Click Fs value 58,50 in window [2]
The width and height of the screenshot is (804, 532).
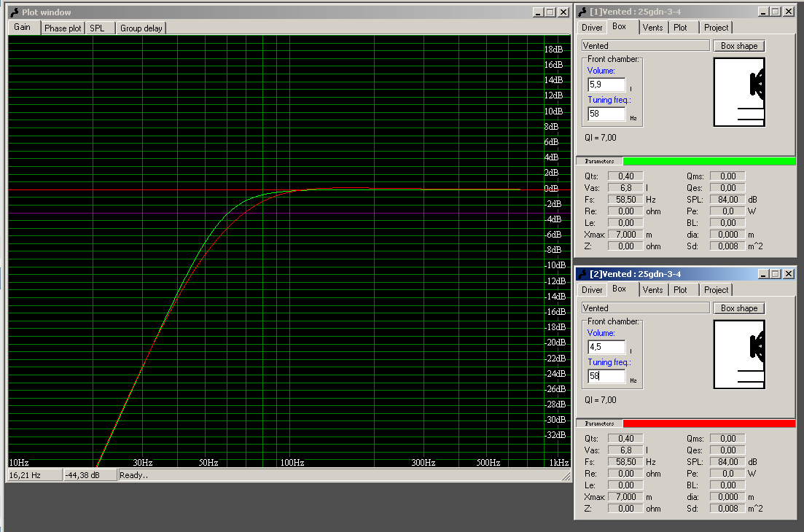[625, 462]
